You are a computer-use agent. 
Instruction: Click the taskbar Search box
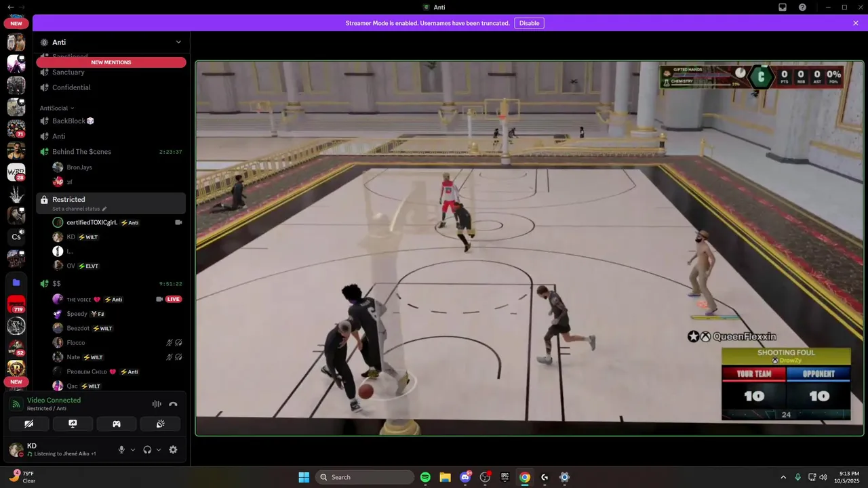click(365, 477)
